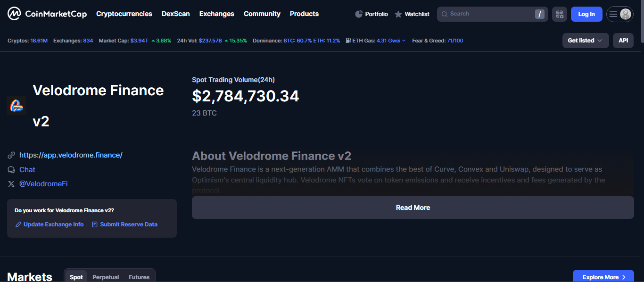The width and height of the screenshot is (644, 282).
Task: Click the Dominance BTC 60.7% value
Action: 297,41
